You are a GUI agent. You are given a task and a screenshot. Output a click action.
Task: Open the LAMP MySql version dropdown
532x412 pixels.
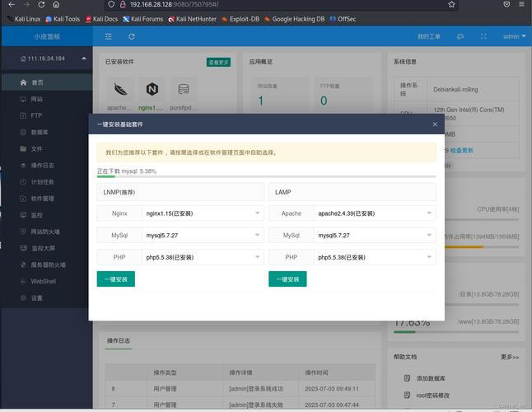pyautogui.click(x=375, y=235)
